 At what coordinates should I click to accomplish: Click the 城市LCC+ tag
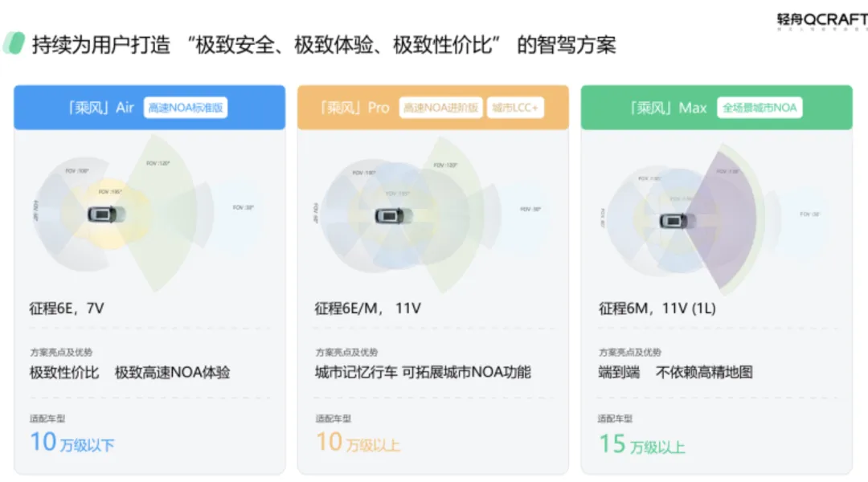515,108
